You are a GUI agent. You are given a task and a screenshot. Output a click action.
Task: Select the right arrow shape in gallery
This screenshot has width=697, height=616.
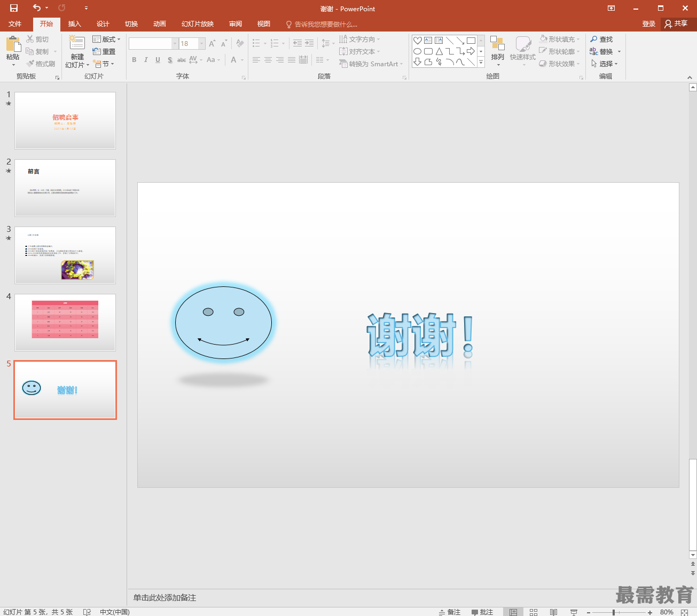click(x=471, y=51)
